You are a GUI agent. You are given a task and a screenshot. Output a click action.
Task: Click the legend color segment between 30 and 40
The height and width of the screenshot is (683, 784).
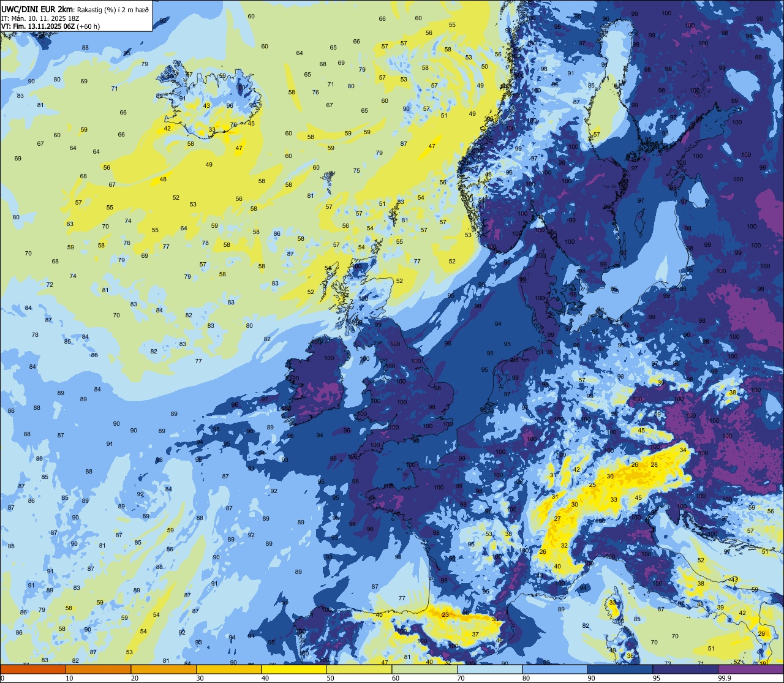click(228, 669)
